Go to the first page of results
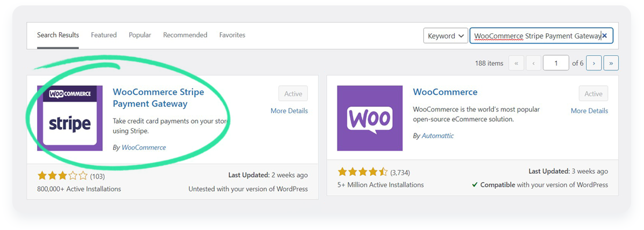This screenshot has height=230, width=644. coord(516,63)
